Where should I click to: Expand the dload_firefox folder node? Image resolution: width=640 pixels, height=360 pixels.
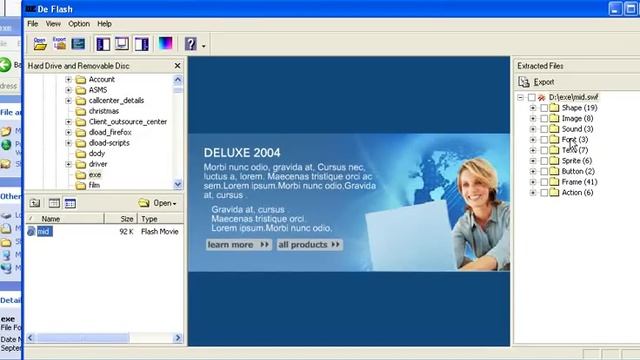click(69, 132)
